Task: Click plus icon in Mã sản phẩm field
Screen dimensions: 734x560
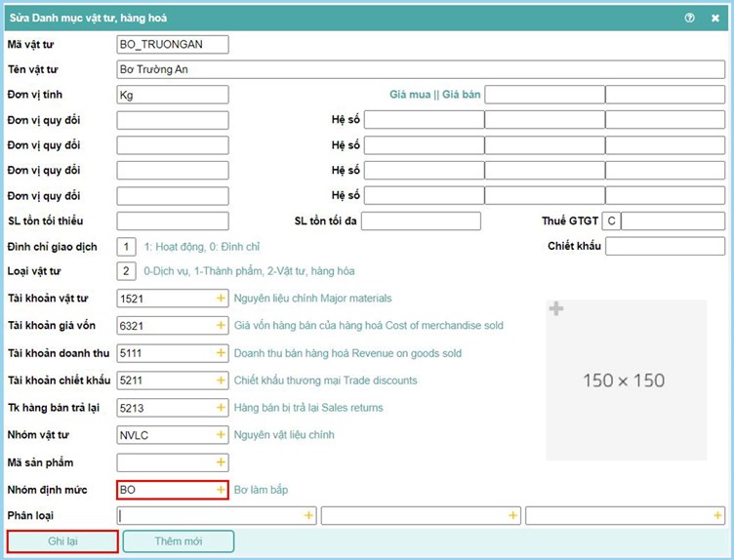Action: coord(221,461)
